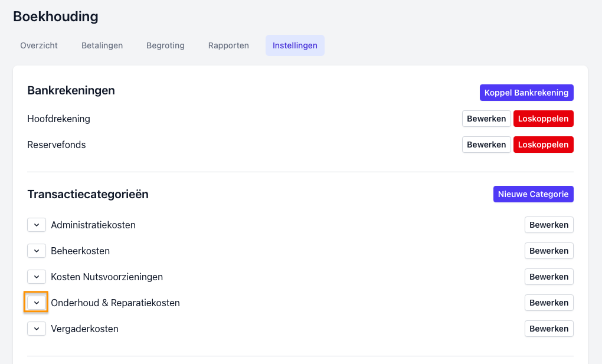
Task: Edit the Hoofdrekening bank account
Action: 486,119
